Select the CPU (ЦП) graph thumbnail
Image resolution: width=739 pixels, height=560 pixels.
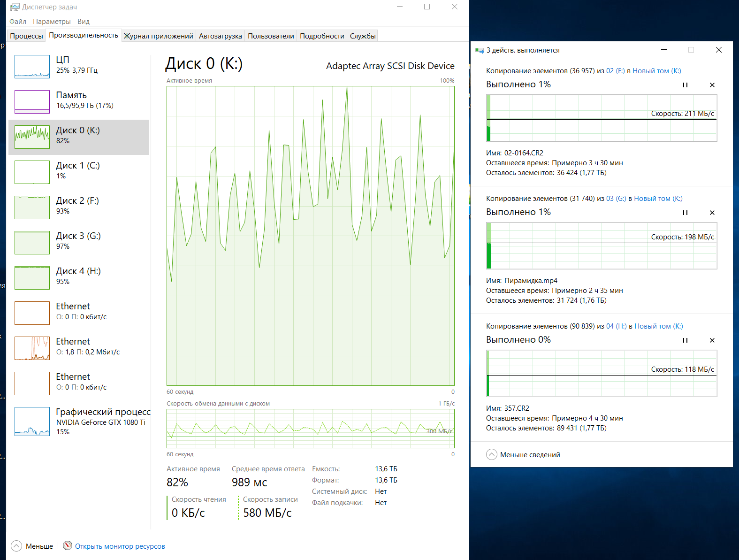(x=32, y=67)
